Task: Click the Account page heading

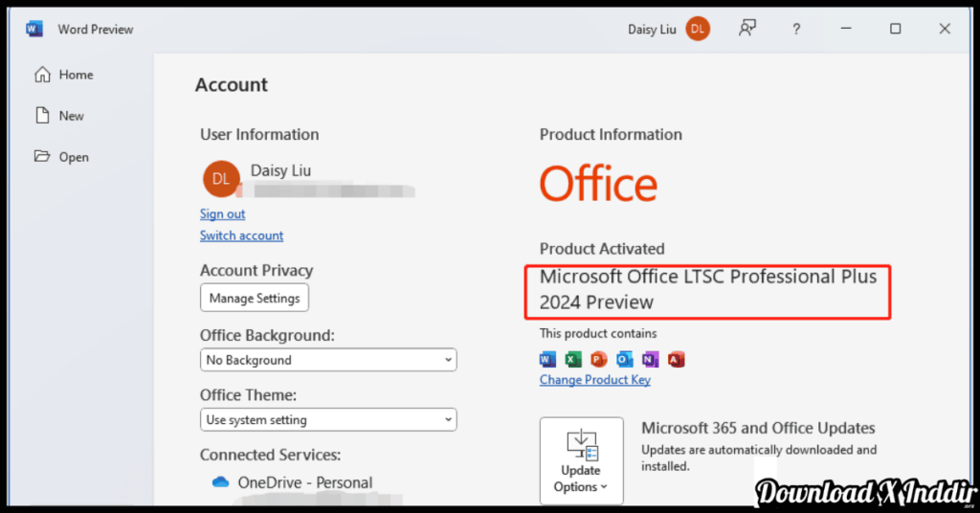Action: point(232,84)
